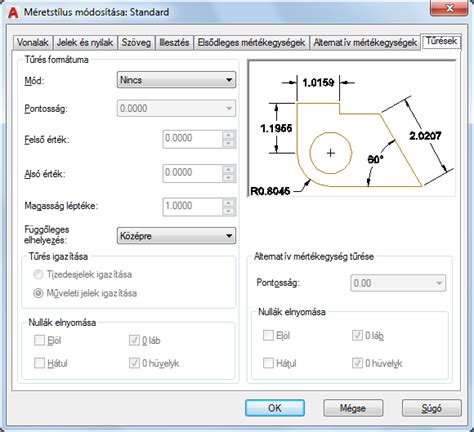Viewport: 474px width, 432px height.
Task: Click the 60° angle label in preview
Action: coord(376,160)
